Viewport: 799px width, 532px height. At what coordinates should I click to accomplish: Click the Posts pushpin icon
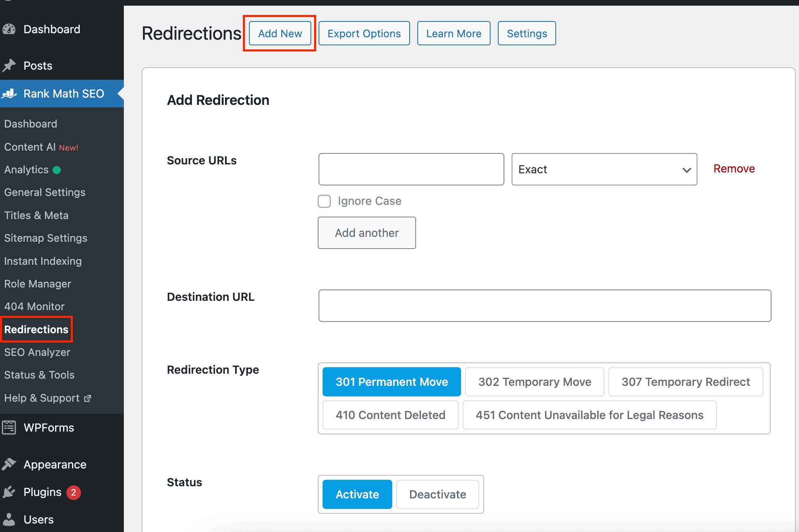click(9, 66)
